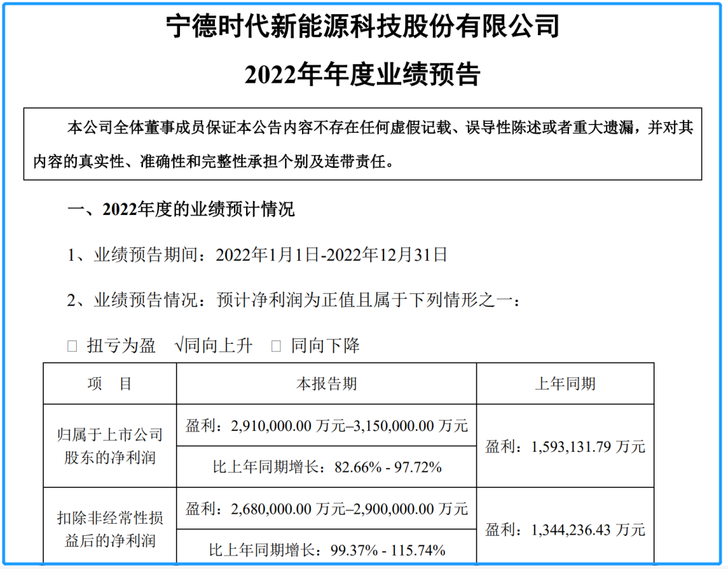Click the 本报告期 column header
This screenshot has width=728, height=569.
pos(326,384)
